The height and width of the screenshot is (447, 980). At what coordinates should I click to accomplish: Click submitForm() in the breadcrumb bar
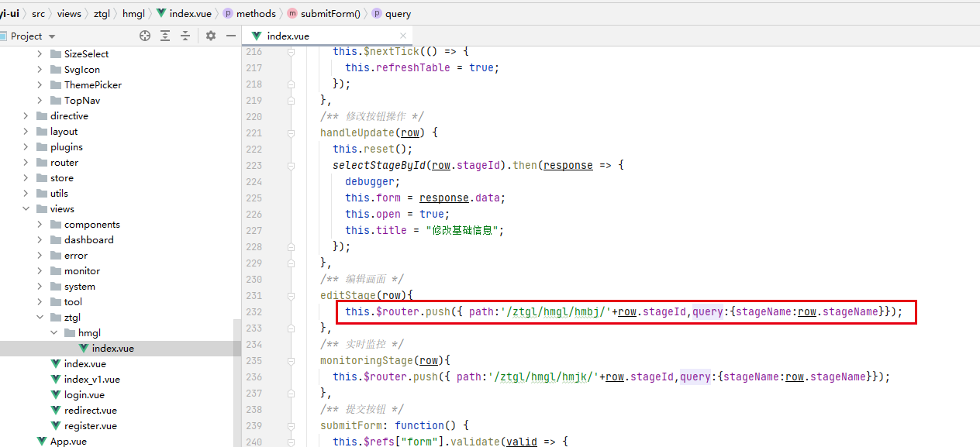coord(330,13)
